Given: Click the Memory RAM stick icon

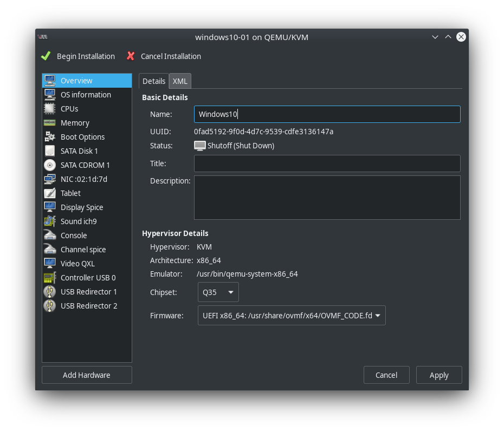Looking at the screenshot, I should [x=50, y=123].
